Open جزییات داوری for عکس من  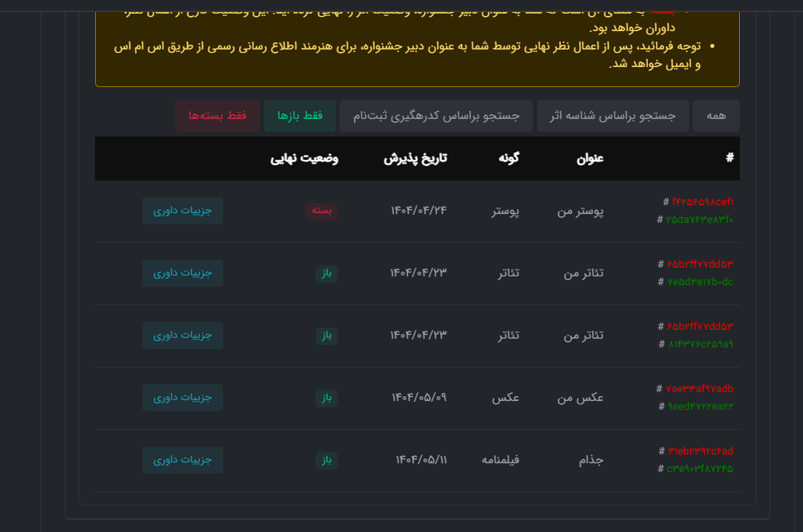click(182, 398)
